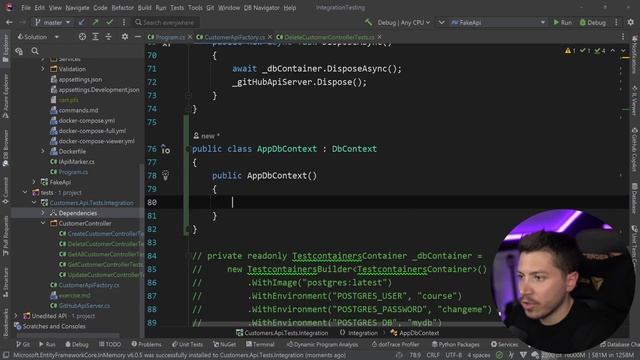Open the File menu
Image resolution: width=640 pixels, height=360 pixels.
click(26, 8)
